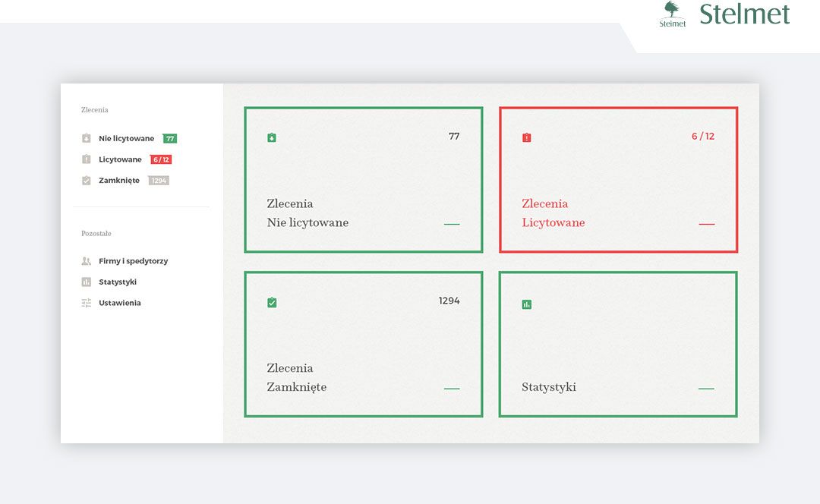Screen dimensions: 820x504
Task: Open the Zlecenia Nie licytowane card
Action: point(363,179)
